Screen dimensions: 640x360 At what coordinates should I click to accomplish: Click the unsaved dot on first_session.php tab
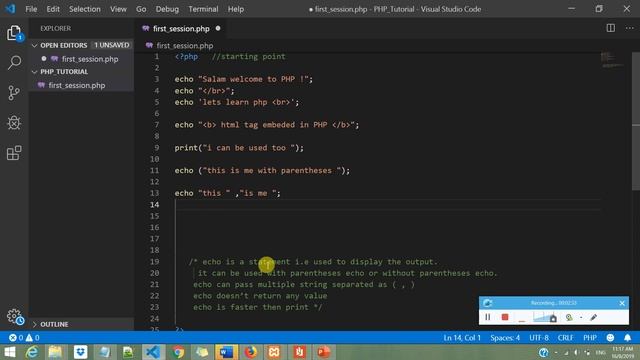(218, 28)
